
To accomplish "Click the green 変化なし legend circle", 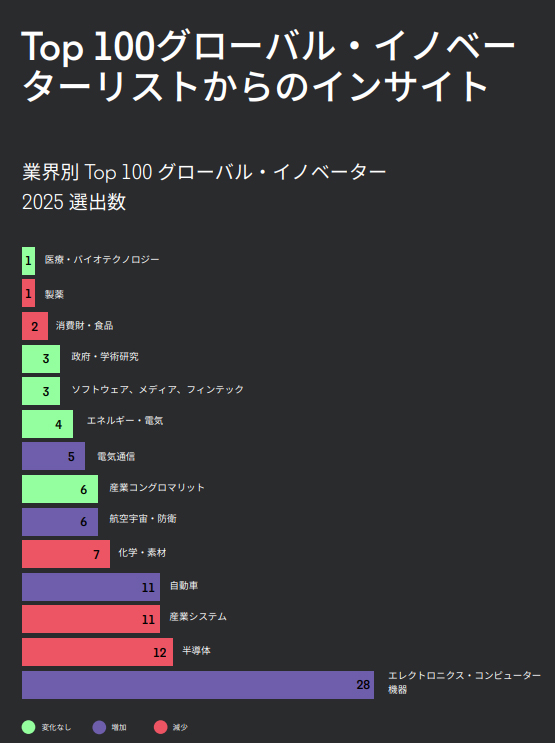I will point(28,727).
